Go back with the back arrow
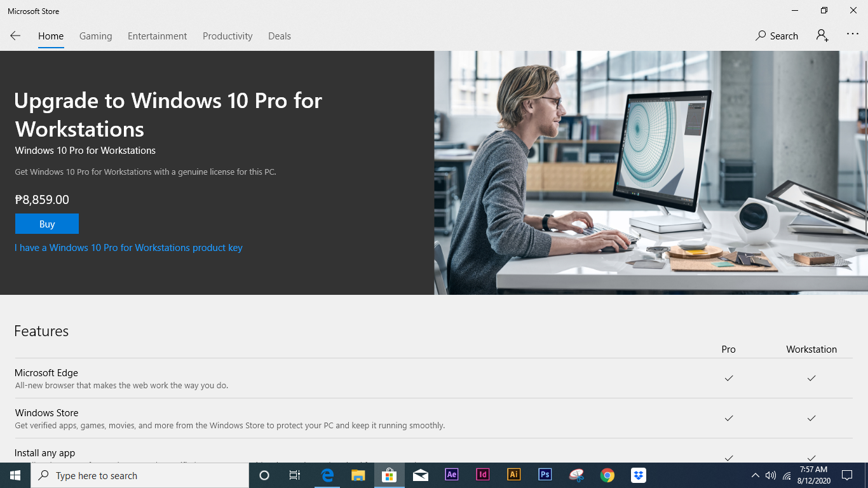Viewport: 868px width, 488px height. pyautogui.click(x=15, y=36)
